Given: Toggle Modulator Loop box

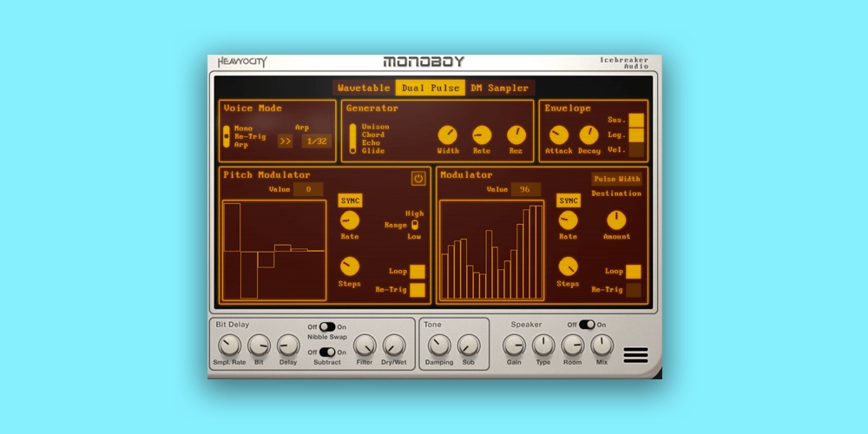Looking at the screenshot, I should pyautogui.click(x=634, y=272).
